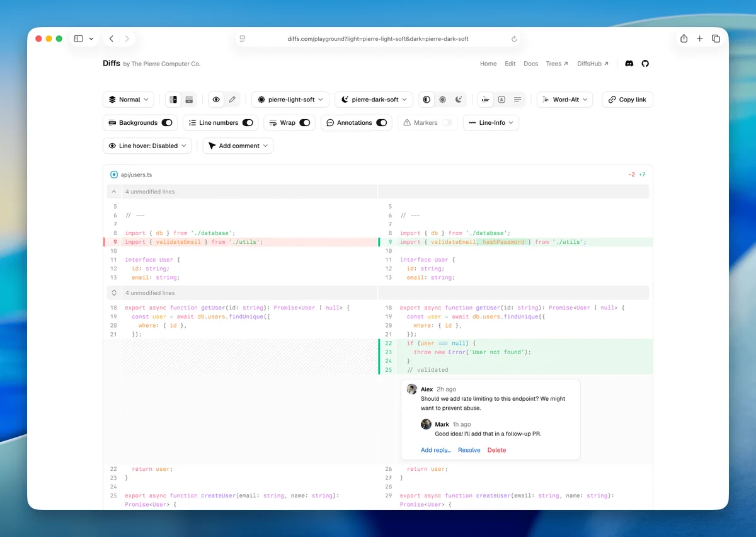
Task: Choose the light sun theme mode icon
Action: (x=443, y=100)
